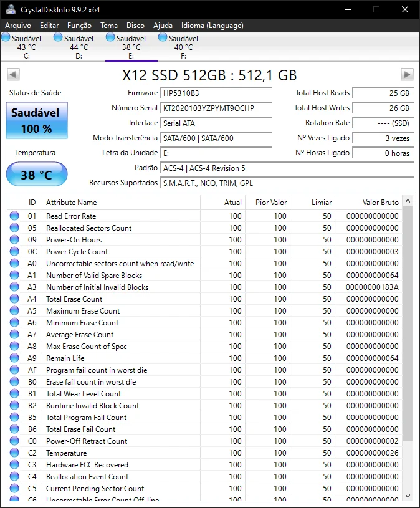Click the Interface field Serial ATA

(x=216, y=123)
